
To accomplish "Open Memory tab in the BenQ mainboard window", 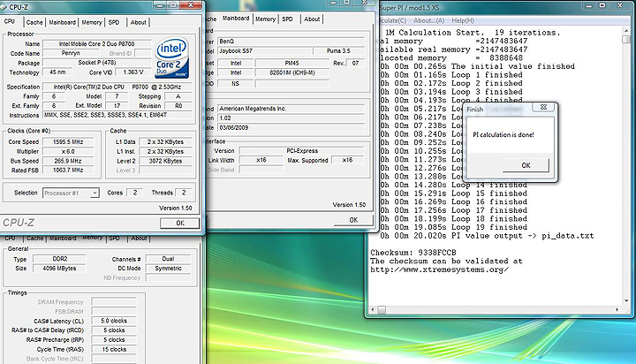I will click(x=265, y=18).
